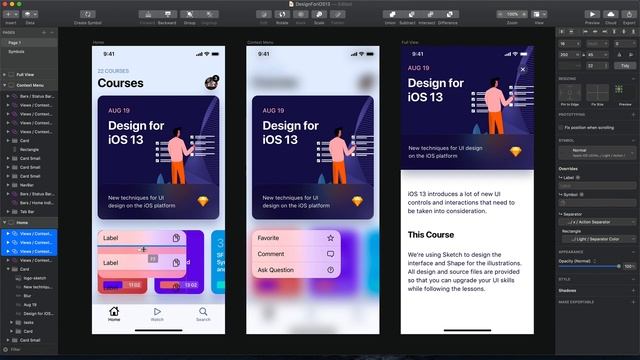
Task: Open the Insert tool menu
Action: (10, 14)
